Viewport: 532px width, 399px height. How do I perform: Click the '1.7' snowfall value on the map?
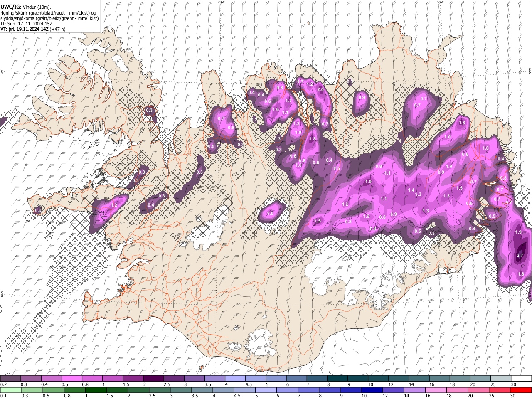tap(288, 101)
